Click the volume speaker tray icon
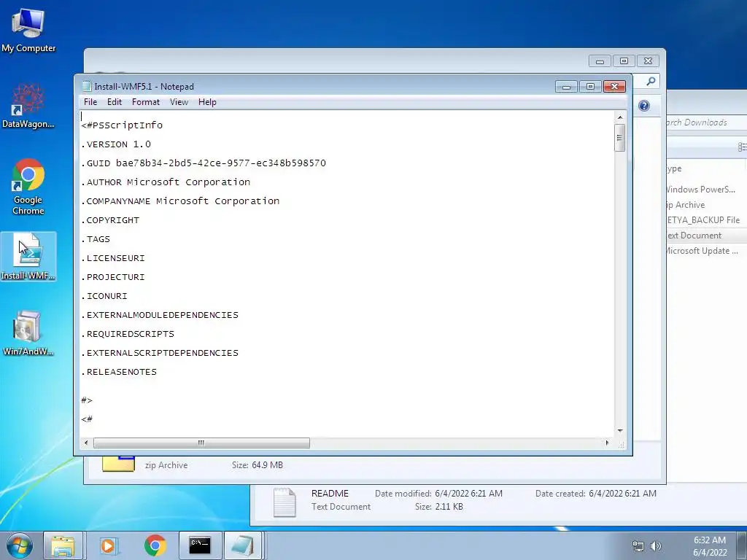The image size is (747, 560). [656, 546]
